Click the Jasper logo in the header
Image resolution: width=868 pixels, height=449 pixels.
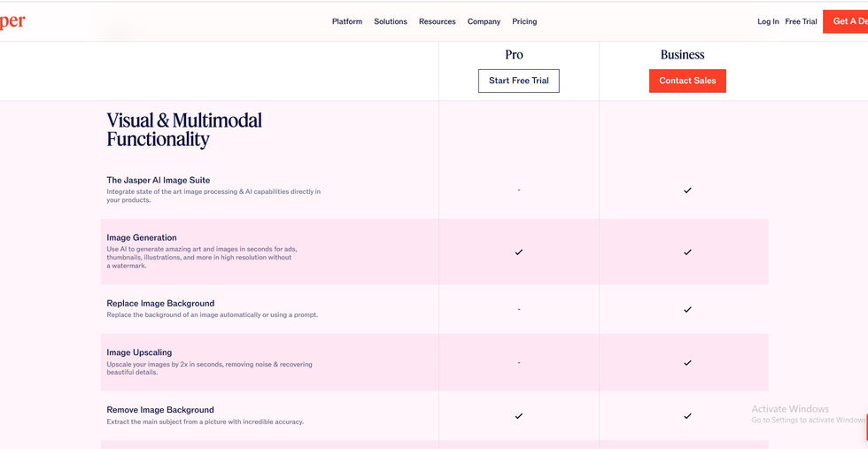[x=12, y=21]
